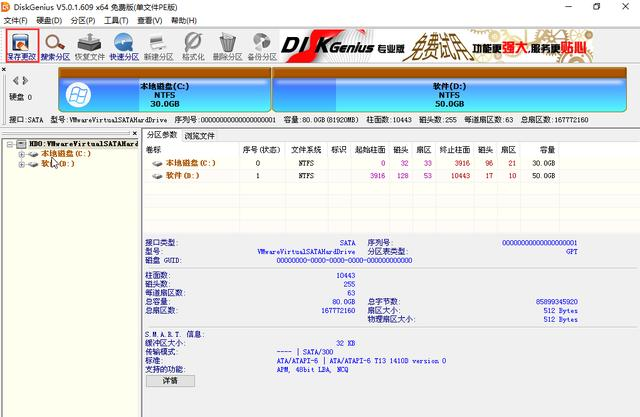Screen dimensions: 640x417
Task: Click the Save Changes (保存更改) toolbar icon
Action: pyautogui.click(x=22, y=45)
